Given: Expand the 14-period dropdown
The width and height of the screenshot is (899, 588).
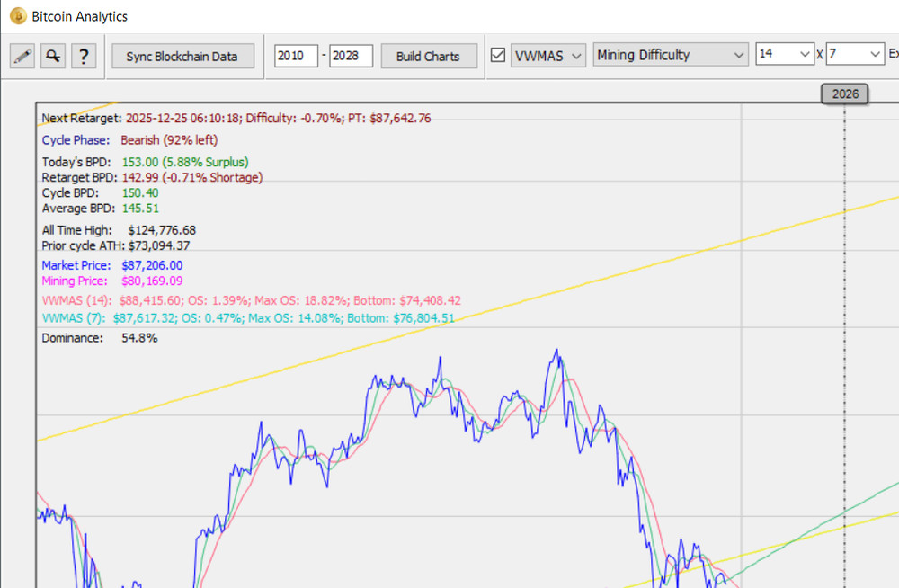Looking at the screenshot, I should coord(784,54).
